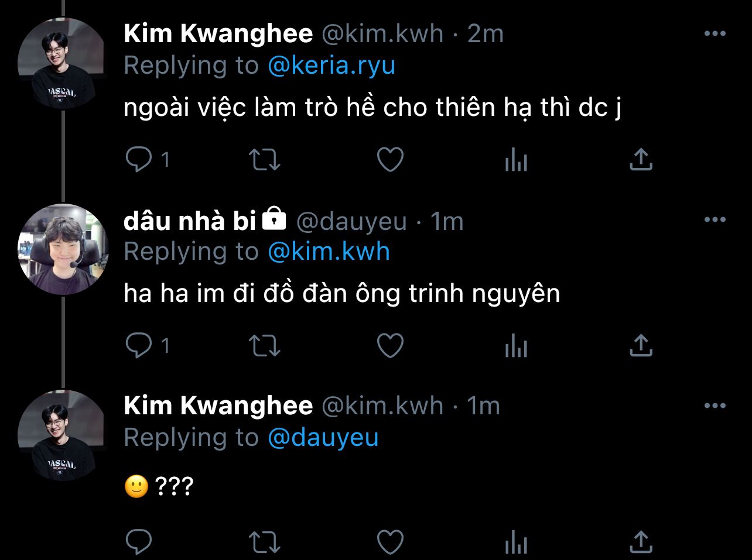Open more options for dâu nhà bi's tweet
This screenshot has width=752, height=560.
coord(715,220)
